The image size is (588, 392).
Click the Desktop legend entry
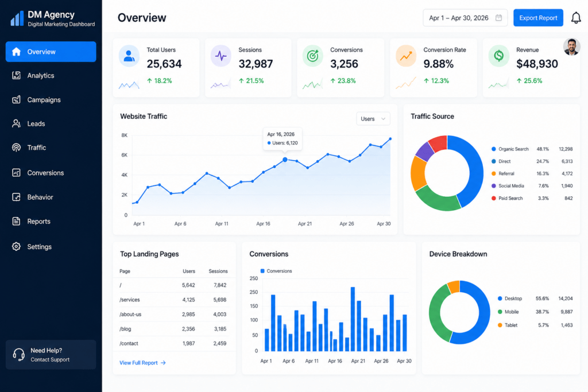(535, 298)
